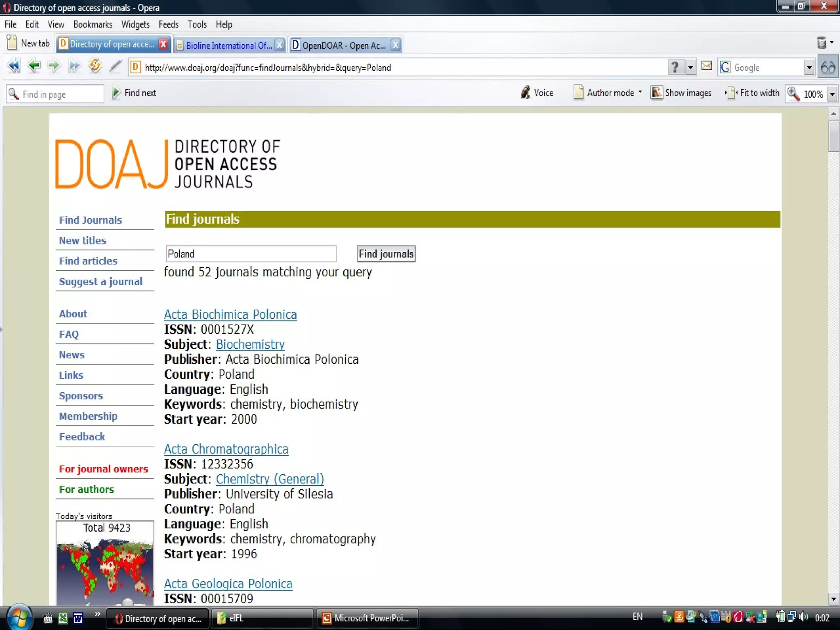Click the vertical scrollbar thumb
This screenshot has width=840, height=630.
click(833, 136)
